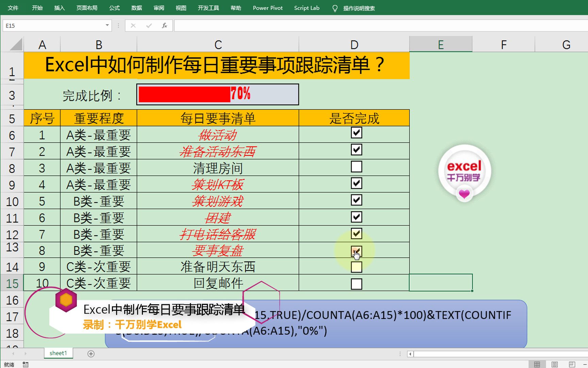Click the Cancel (X) icon beside formula bar
The width and height of the screenshot is (588, 368).
click(x=133, y=25)
